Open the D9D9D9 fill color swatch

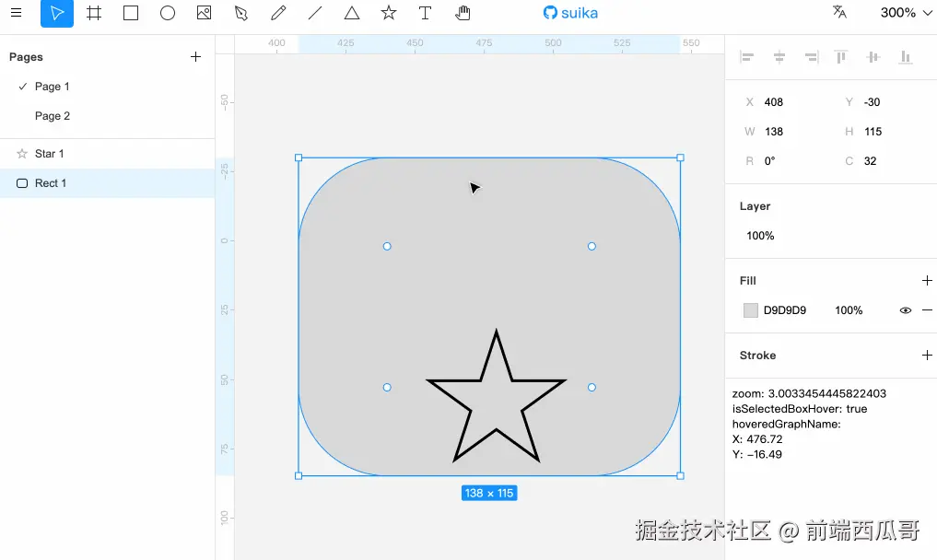click(x=751, y=310)
